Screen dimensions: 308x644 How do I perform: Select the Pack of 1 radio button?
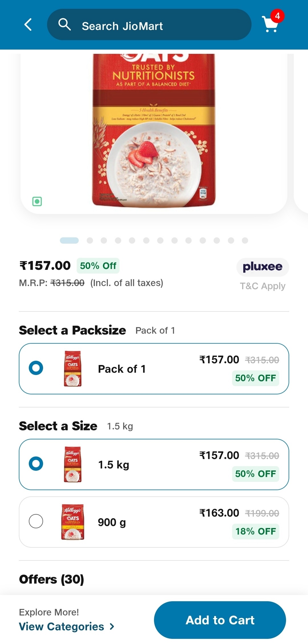pyautogui.click(x=36, y=368)
